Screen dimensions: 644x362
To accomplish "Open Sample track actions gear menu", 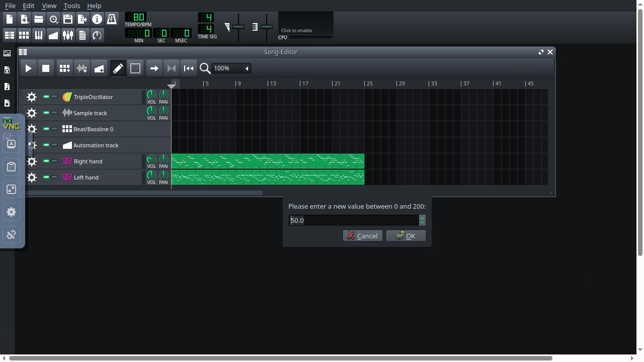I will point(32,113).
